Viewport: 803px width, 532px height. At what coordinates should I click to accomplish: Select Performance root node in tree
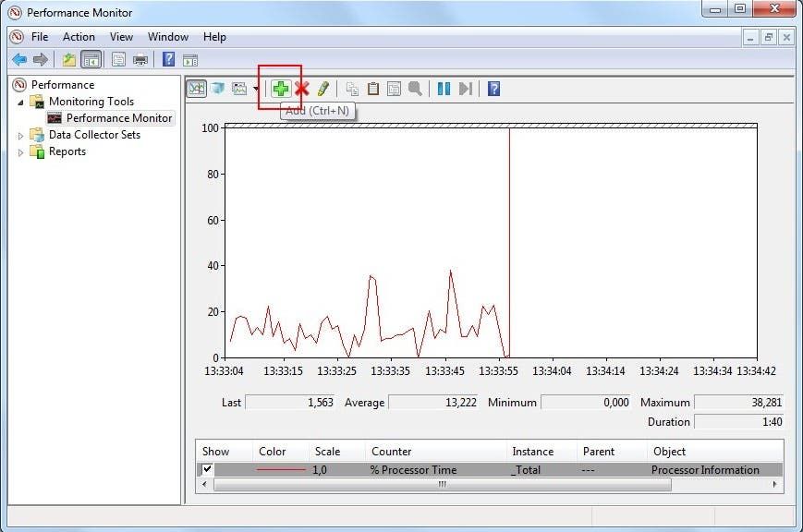(63, 84)
